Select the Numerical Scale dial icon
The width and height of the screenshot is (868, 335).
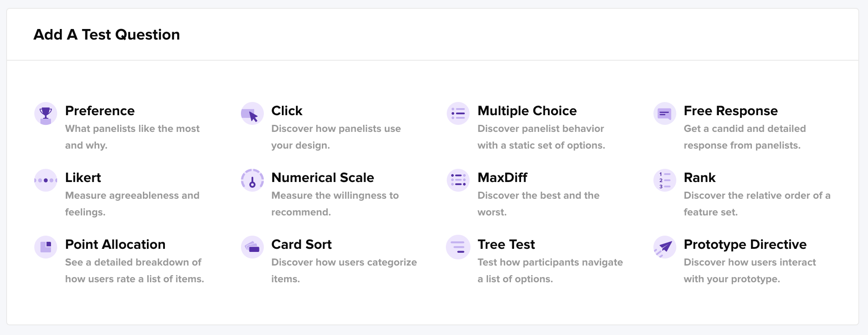[252, 180]
